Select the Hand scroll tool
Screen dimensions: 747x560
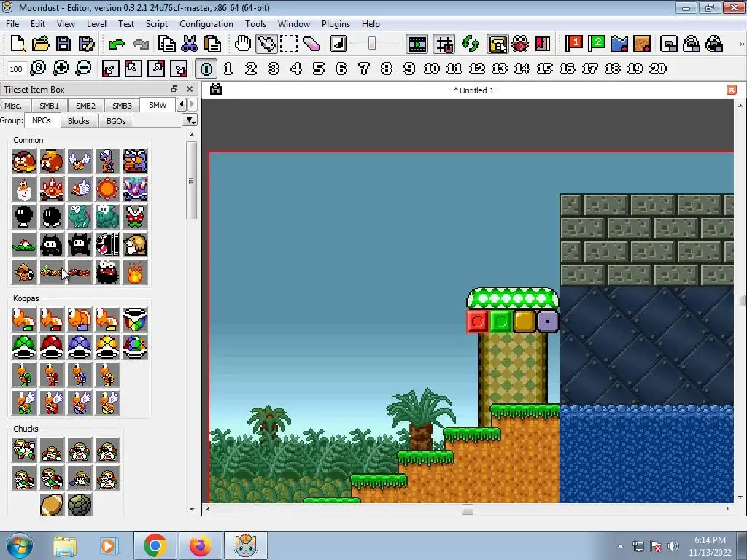242,44
